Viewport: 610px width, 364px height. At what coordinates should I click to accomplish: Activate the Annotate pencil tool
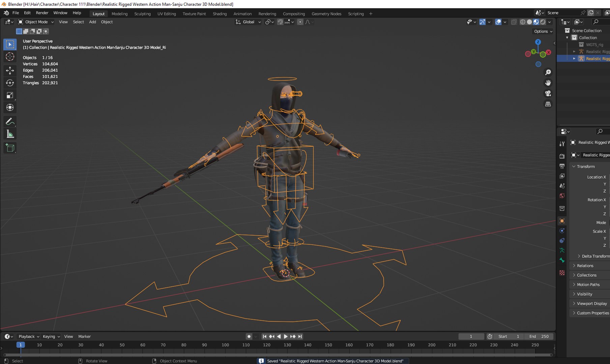10,121
